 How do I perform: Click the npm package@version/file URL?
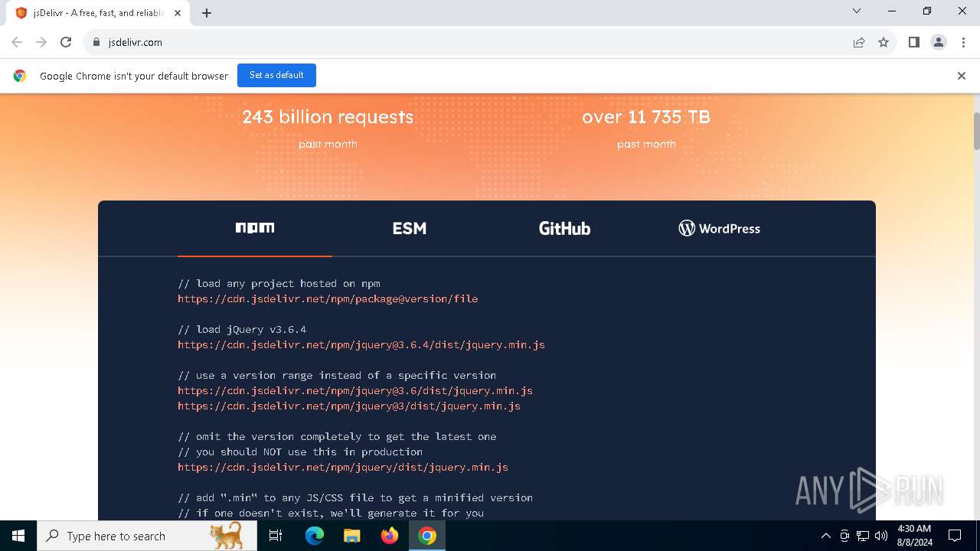[328, 299]
